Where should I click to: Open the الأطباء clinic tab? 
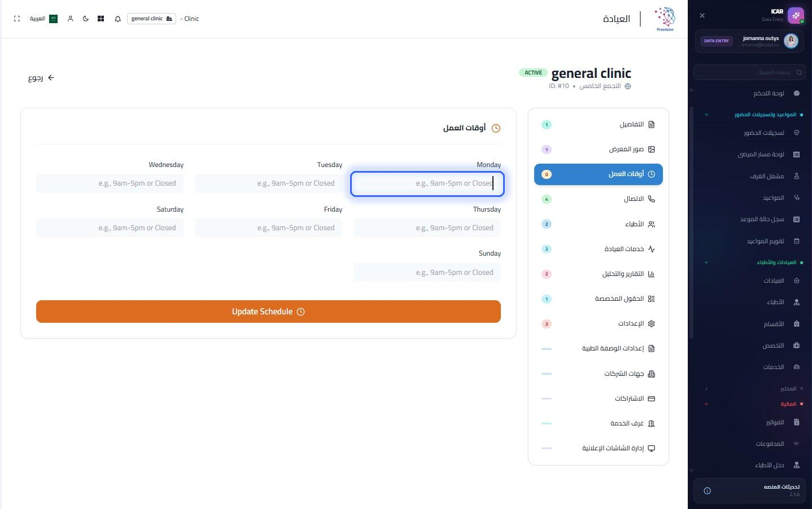[599, 224]
